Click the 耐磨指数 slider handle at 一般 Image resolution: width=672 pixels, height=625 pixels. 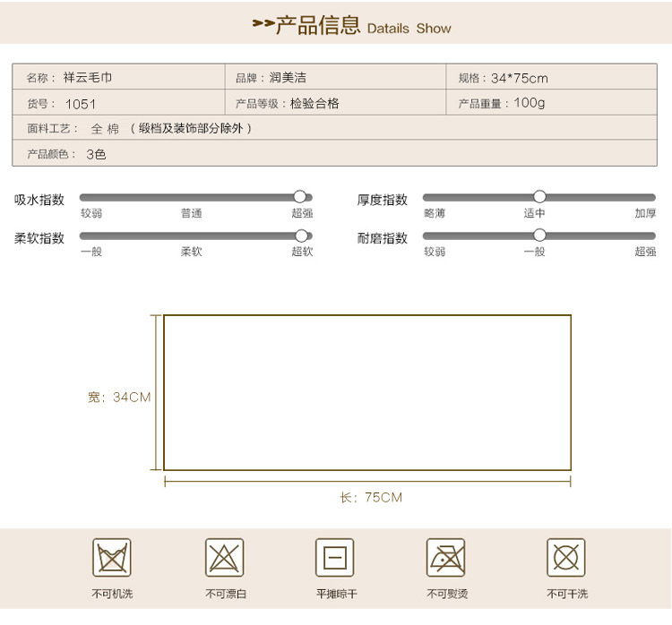pos(539,235)
